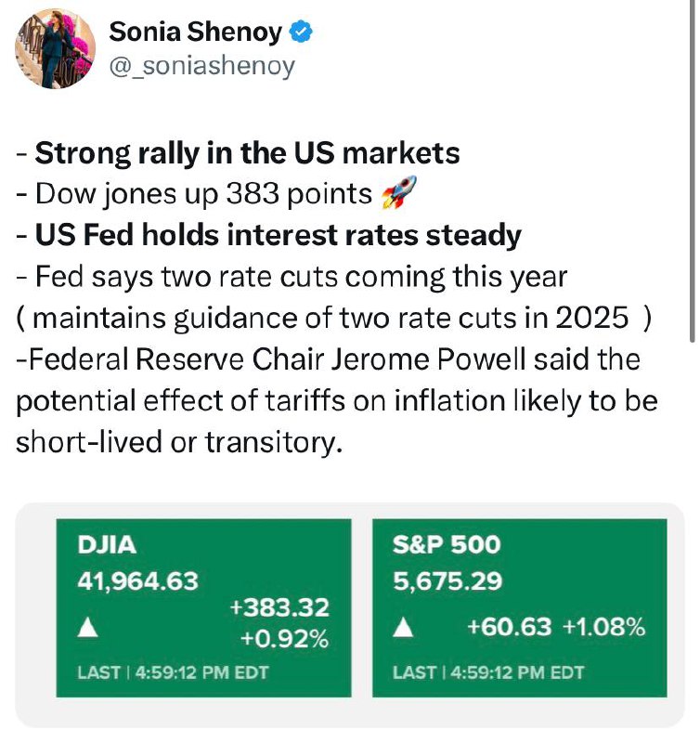
Task: Click the DJIA up-arrow triangle icon
Action: 87,629
